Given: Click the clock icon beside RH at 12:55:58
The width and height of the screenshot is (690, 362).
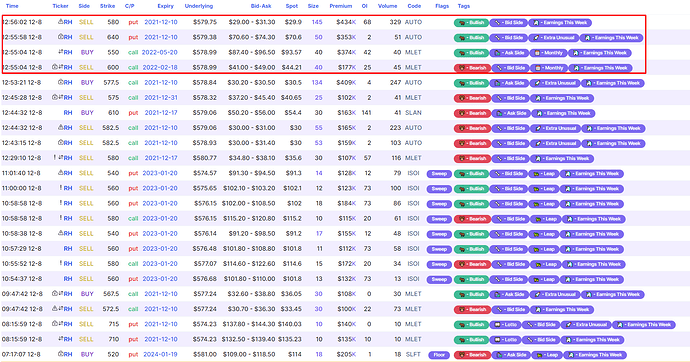Looking at the screenshot, I should 61,37.
